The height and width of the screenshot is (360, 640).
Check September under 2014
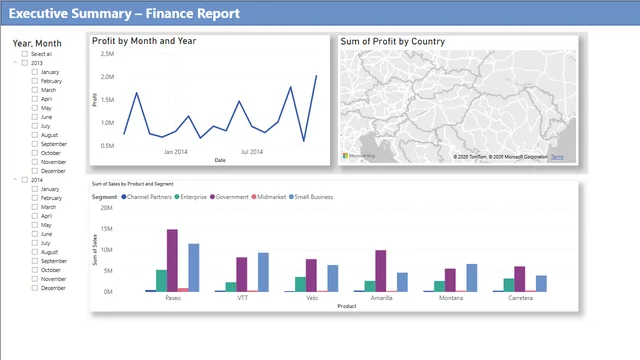(x=35, y=261)
